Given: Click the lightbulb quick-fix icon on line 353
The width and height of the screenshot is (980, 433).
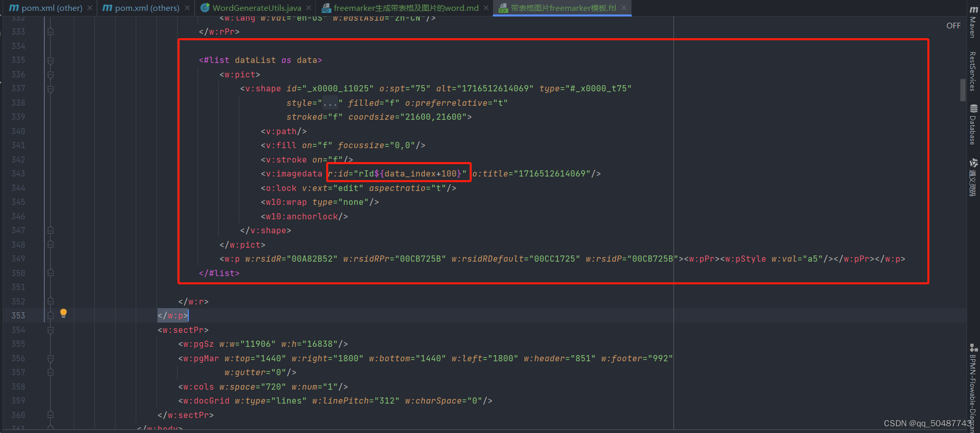Looking at the screenshot, I should (63, 313).
